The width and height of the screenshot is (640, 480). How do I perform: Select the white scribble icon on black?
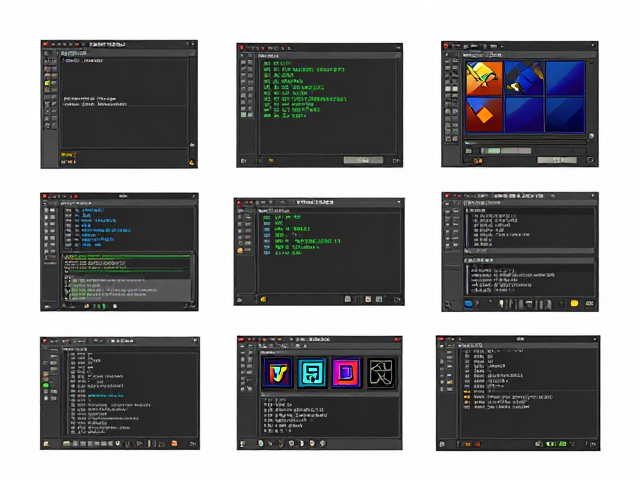click(381, 373)
